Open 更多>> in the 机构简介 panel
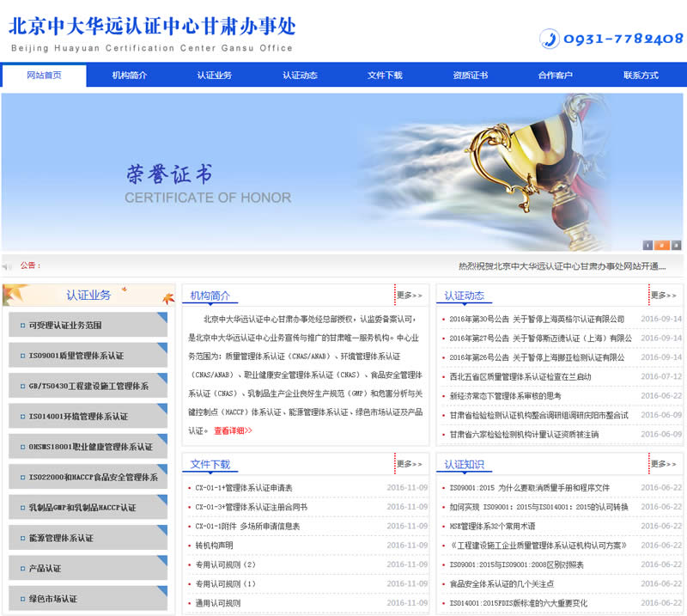 point(410,296)
